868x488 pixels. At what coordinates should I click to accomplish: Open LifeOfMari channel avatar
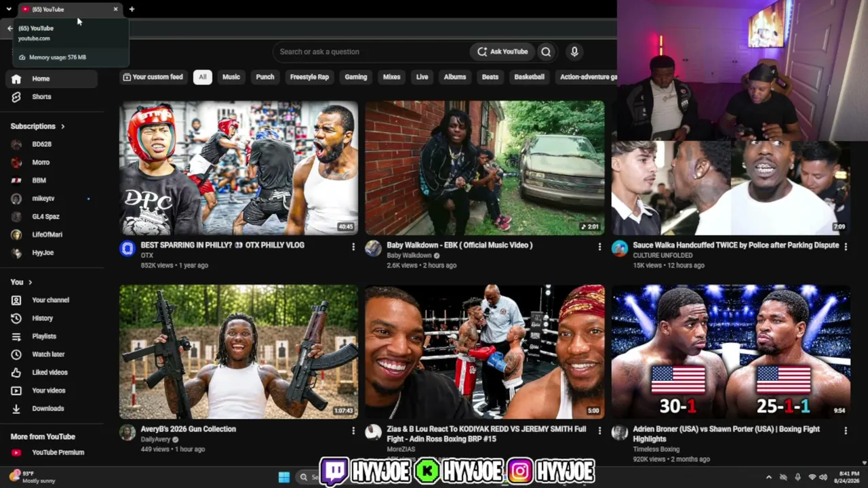tap(16, 235)
